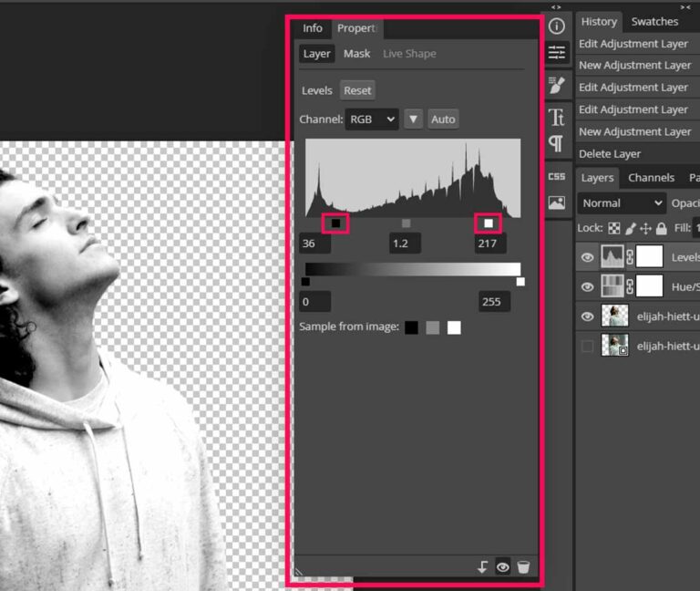Open the Normal blend mode dropdown
The image size is (700, 591).
pos(622,203)
